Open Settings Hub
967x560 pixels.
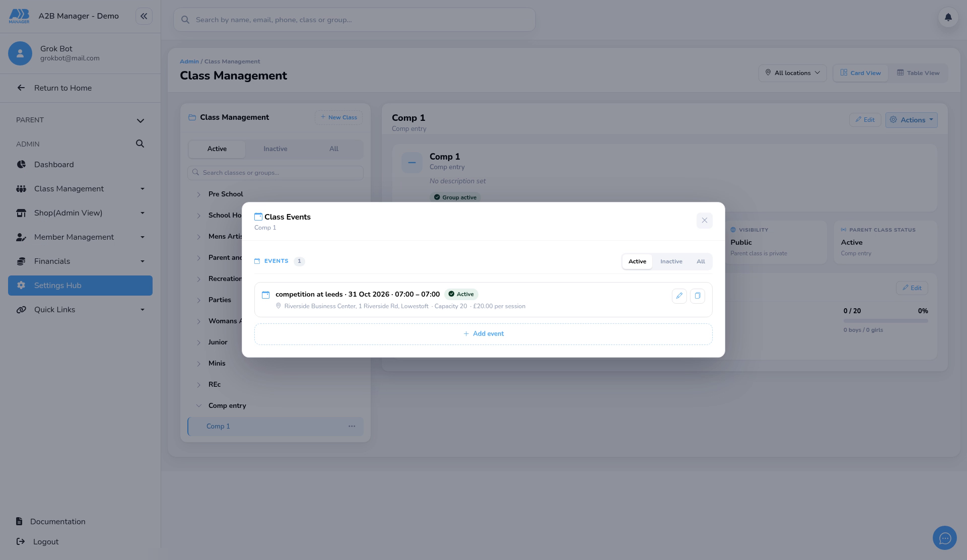80,286
